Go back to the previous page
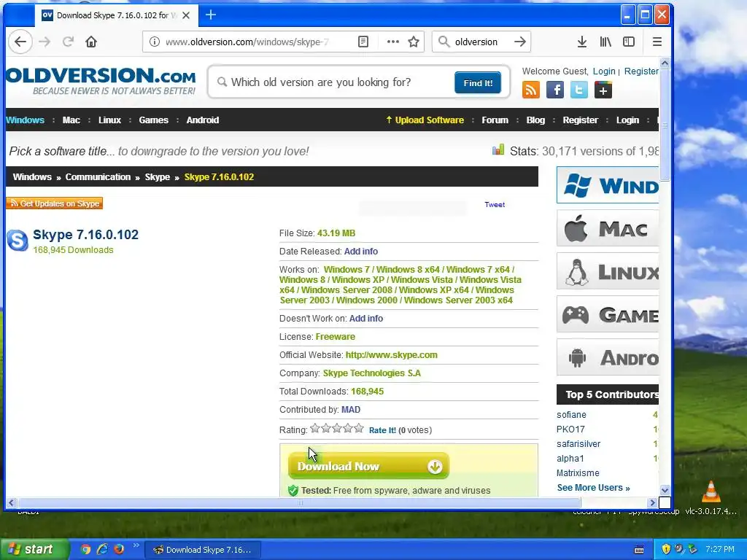Viewport: 747px width, 560px height. [x=20, y=42]
